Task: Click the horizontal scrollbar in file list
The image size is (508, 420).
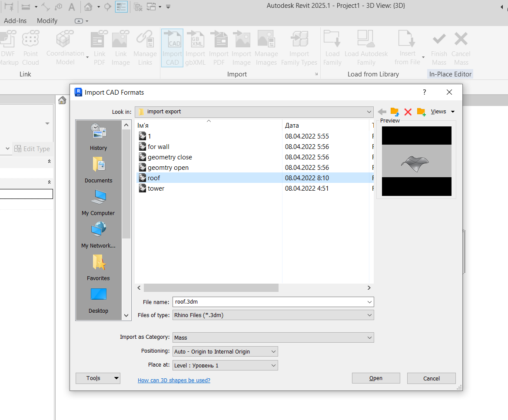Action: point(211,288)
